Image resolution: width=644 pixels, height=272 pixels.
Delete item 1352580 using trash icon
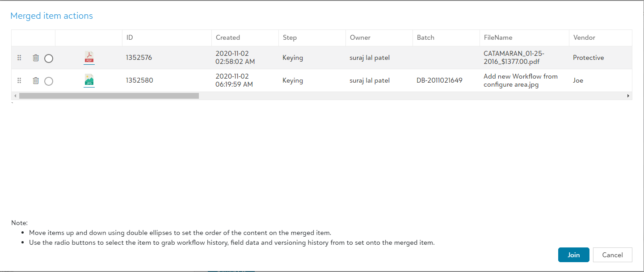click(36, 80)
